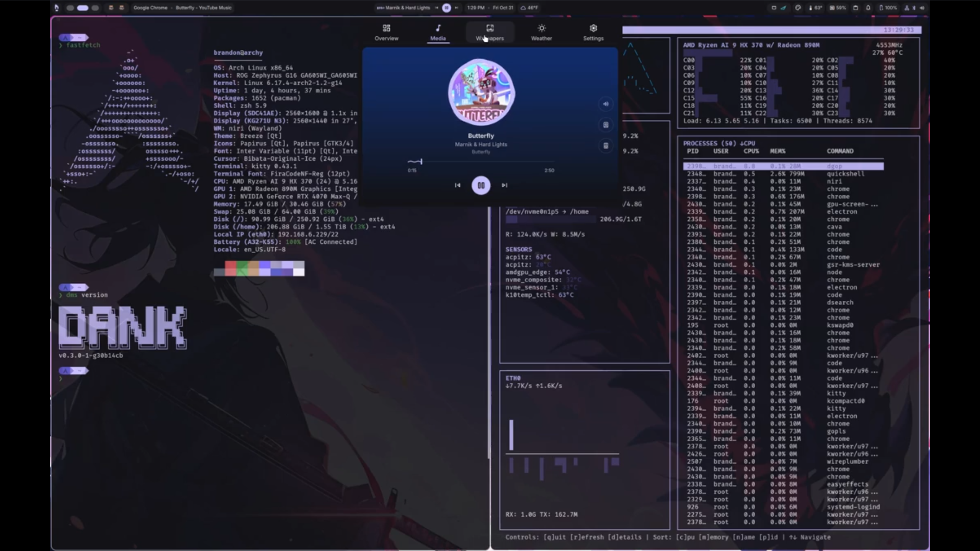
Task: Click the CPU% column header in dgop
Action: (751, 151)
